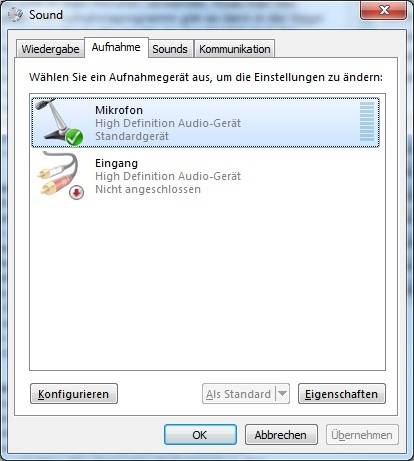Cancel with the Abbrechen button
Image resolution: width=414 pixels, height=461 pixels.
coord(281,435)
